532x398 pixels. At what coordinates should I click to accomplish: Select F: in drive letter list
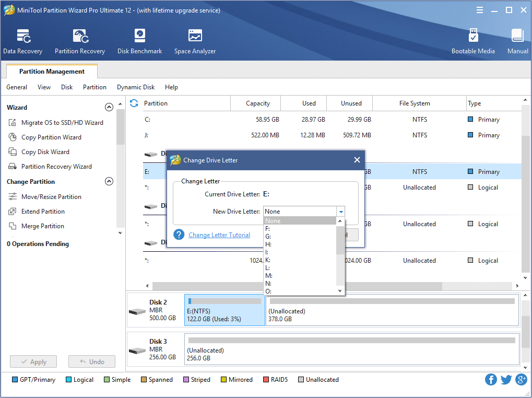pos(300,229)
